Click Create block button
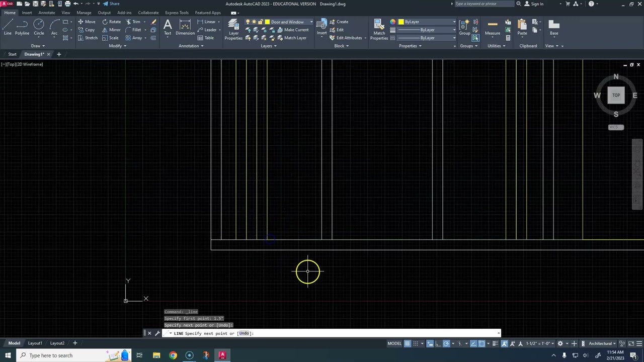644x362 pixels. [339, 22]
